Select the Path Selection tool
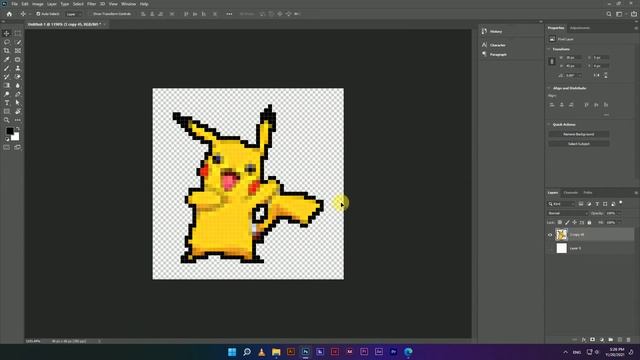640x360 pixels. 18,102
